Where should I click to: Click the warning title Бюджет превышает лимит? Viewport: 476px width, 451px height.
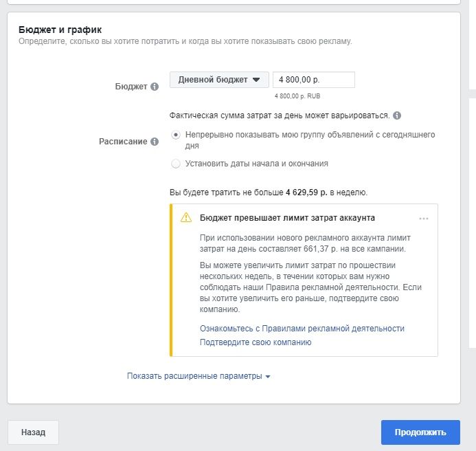click(287, 218)
